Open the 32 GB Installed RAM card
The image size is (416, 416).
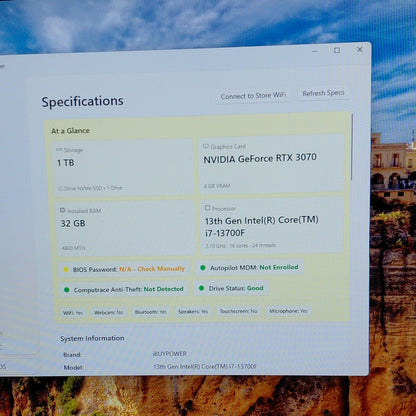point(125,229)
